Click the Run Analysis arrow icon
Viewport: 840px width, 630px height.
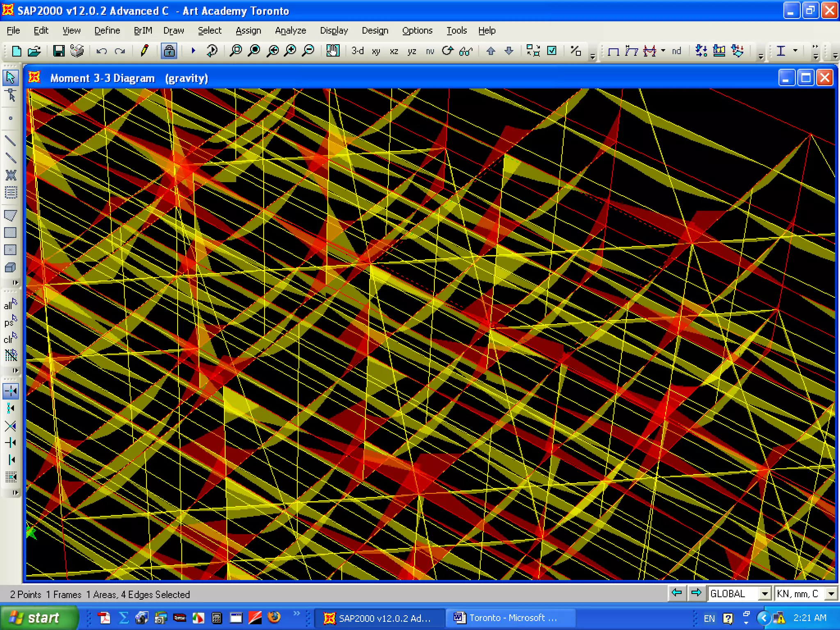tap(193, 51)
